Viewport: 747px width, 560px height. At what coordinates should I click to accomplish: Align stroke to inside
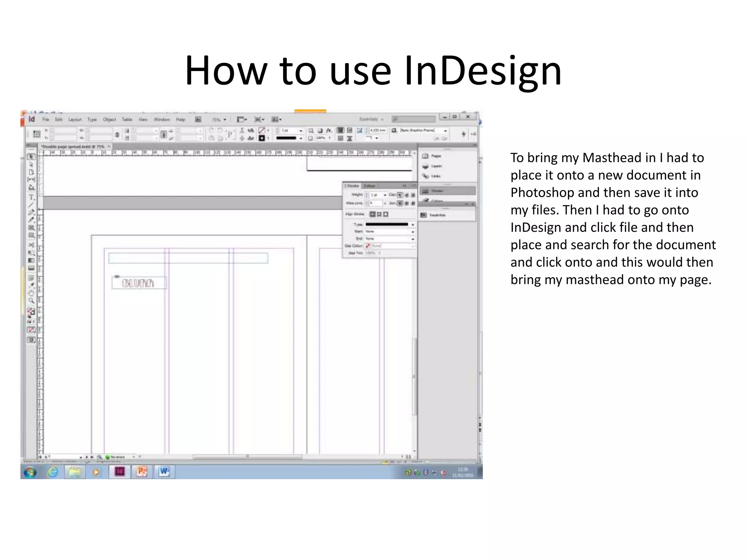[379, 214]
